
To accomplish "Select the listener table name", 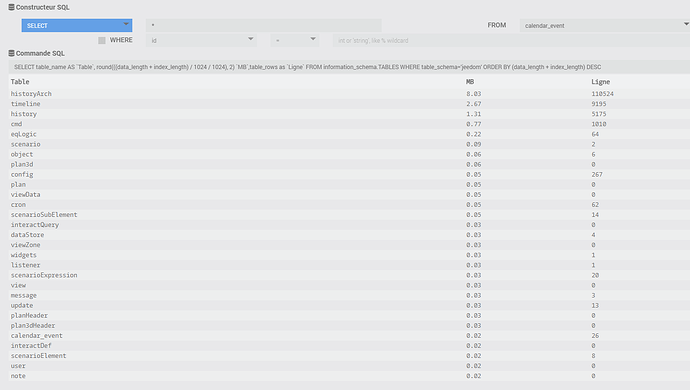I will (x=26, y=265).
